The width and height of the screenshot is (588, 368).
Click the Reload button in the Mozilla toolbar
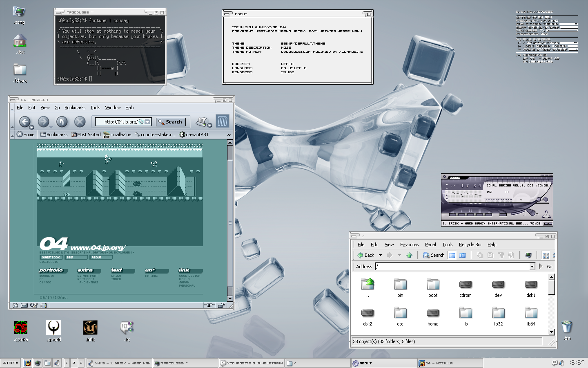[x=62, y=121]
